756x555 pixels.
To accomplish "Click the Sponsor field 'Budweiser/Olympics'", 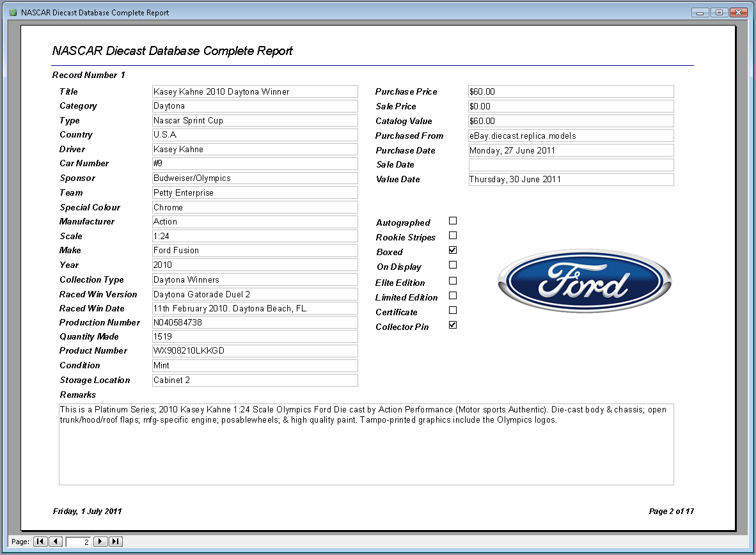I will pyautogui.click(x=255, y=178).
